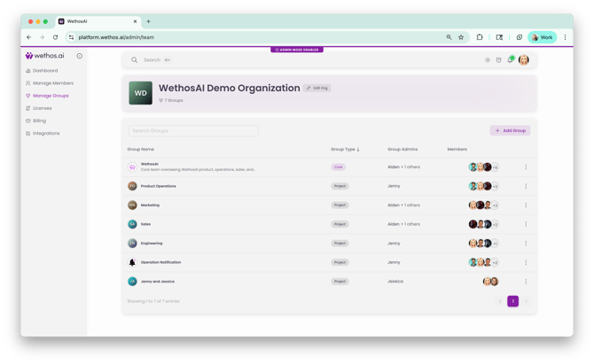Open the three-dot menu for Marketing group
Screen dimensions: 594x364
point(526,205)
